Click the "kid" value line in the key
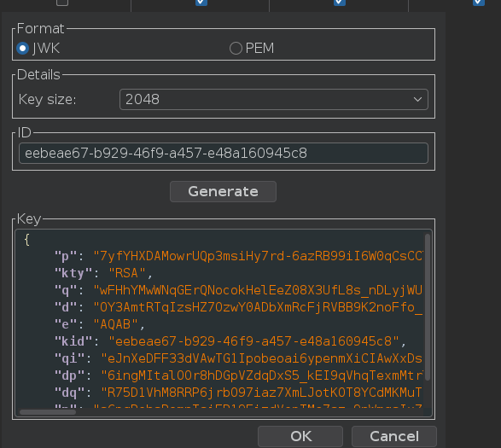 (230, 341)
